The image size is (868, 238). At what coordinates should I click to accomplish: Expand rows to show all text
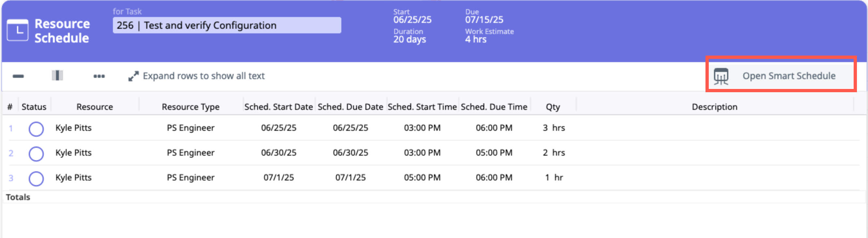[204, 76]
